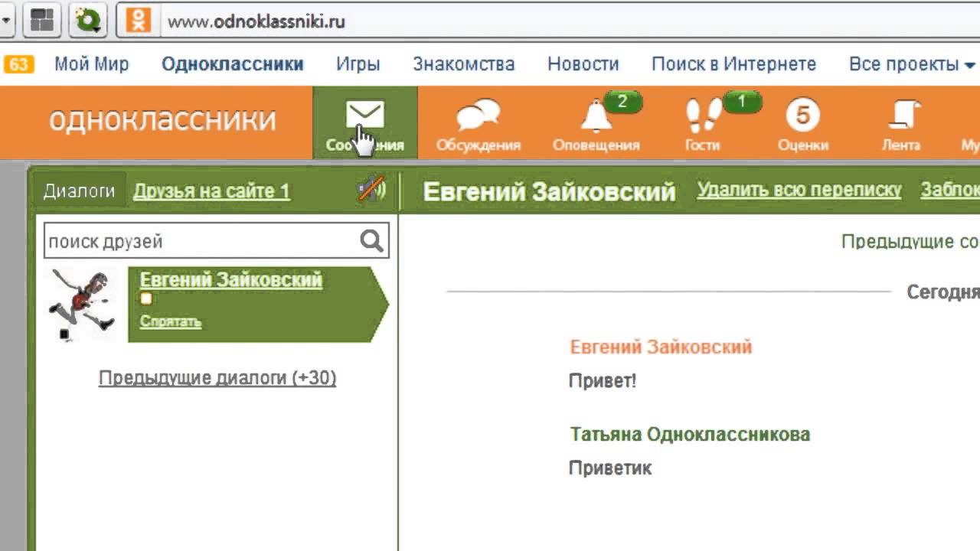The image size is (980, 551).
Task: Click the orange 63 mail counter badge
Action: pyautogui.click(x=18, y=64)
